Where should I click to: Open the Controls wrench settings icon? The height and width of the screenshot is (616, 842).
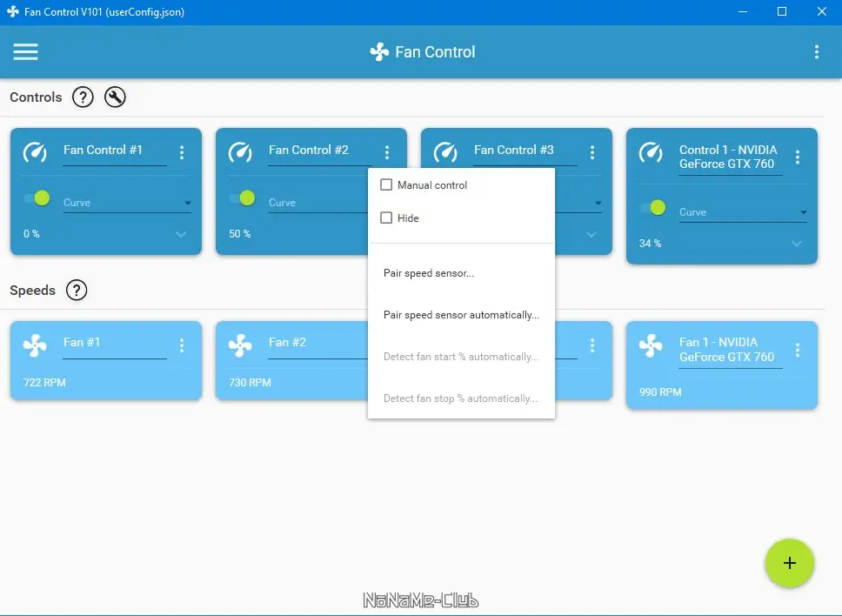pos(115,97)
